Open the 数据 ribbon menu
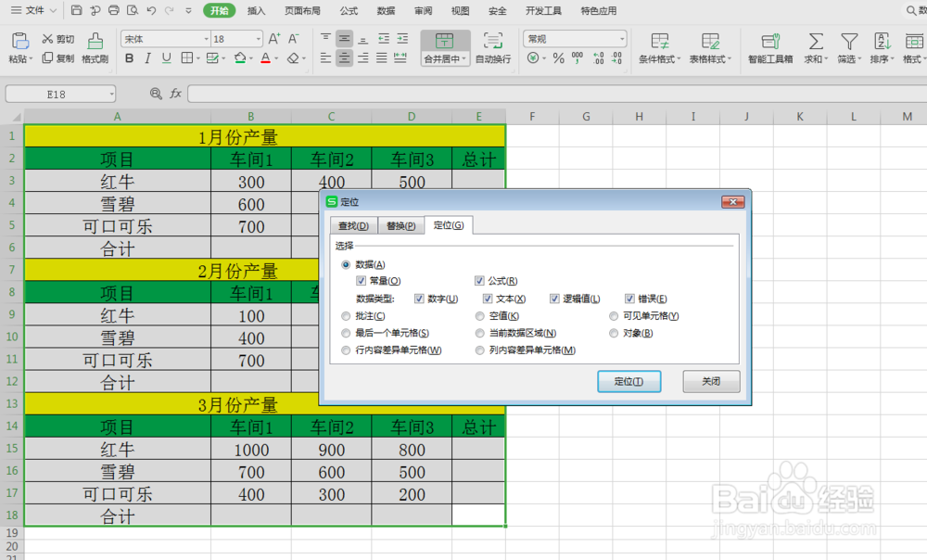 coord(386,10)
